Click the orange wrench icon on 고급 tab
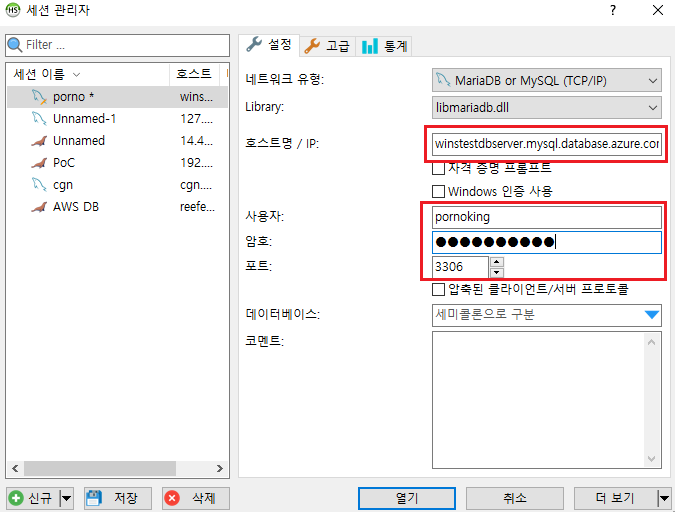 pyautogui.click(x=312, y=46)
